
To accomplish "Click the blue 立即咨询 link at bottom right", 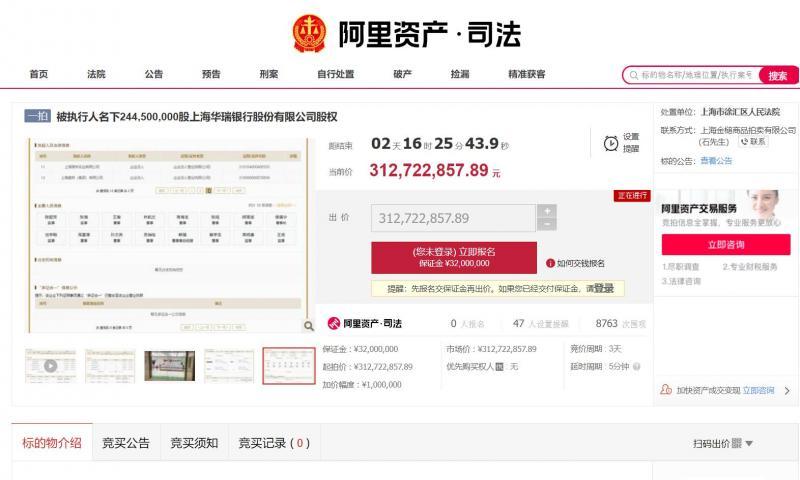I will pos(758,390).
